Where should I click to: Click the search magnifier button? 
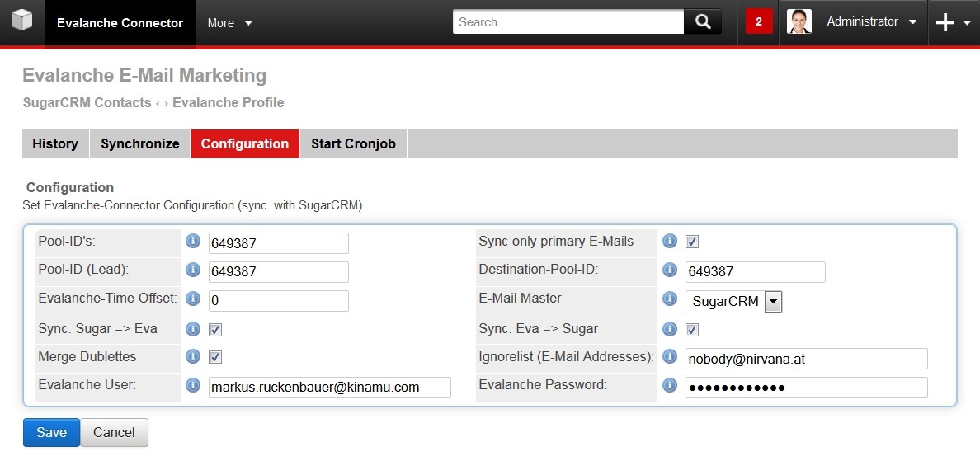click(x=703, y=22)
